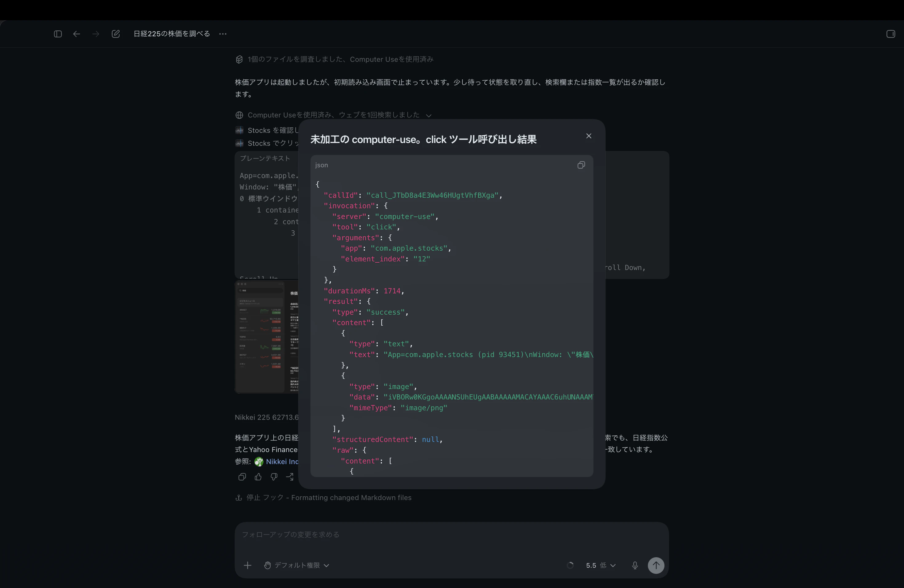Click the dialog title 未加工の computer-use
Image resolution: width=904 pixels, height=588 pixels.
click(423, 139)
